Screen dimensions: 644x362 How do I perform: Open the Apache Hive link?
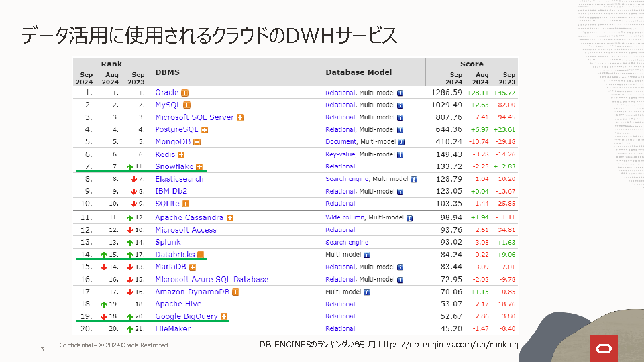[177, 304]
